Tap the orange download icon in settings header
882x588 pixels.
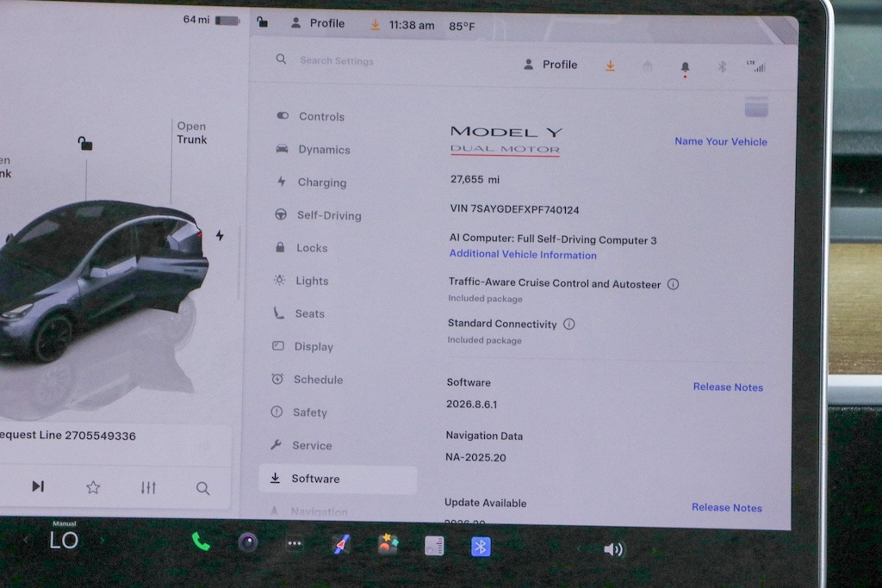click(610, 66)
